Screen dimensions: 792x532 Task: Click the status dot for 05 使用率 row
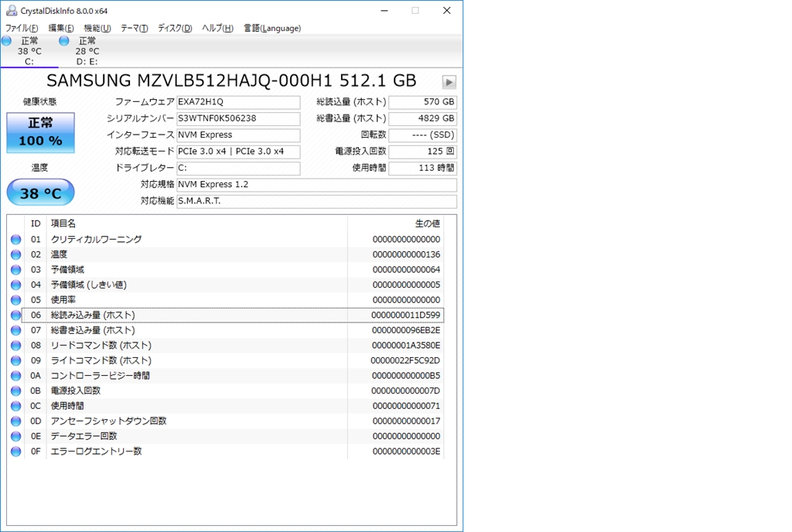16,300
